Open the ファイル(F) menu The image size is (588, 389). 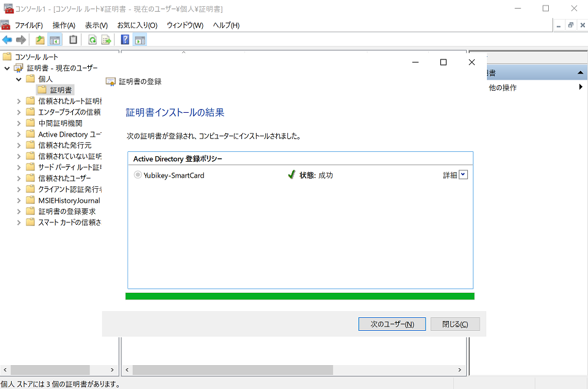[28, 25]
